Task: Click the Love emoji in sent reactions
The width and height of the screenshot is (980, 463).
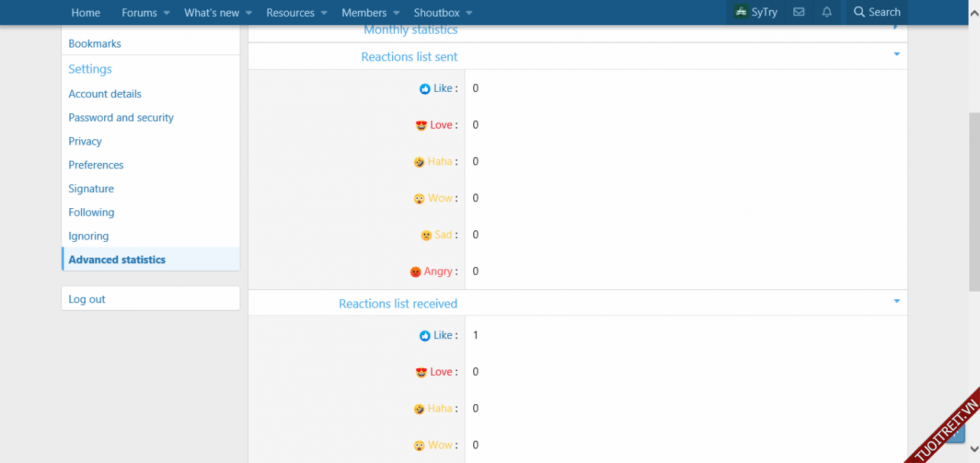Action: tap(421, 126)
